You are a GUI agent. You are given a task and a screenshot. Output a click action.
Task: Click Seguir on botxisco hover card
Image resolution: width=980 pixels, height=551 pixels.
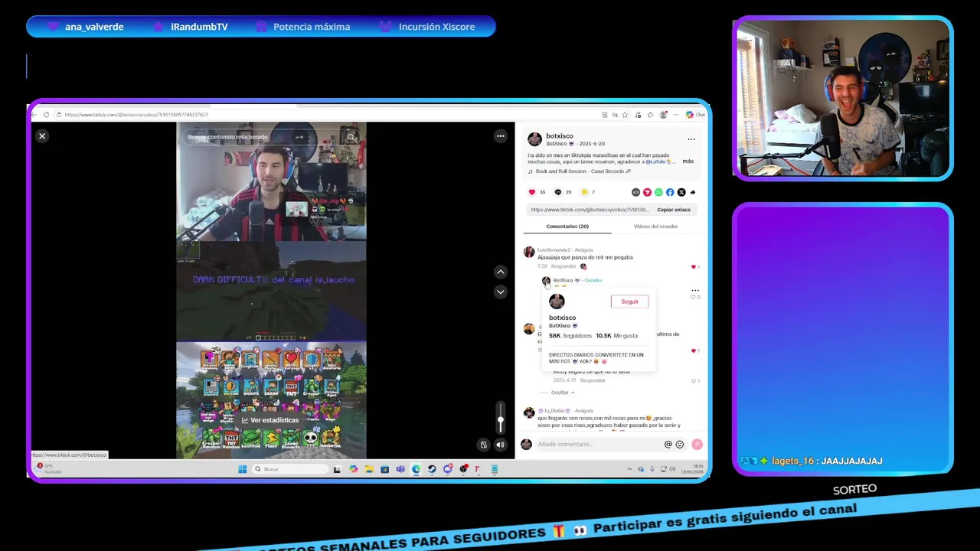[630, 302]
